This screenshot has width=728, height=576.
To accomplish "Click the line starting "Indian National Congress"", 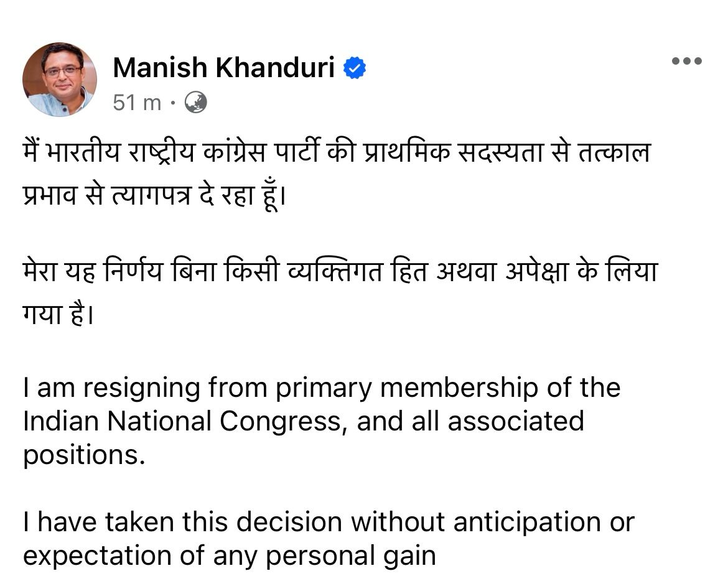I will tap(304, 421).
